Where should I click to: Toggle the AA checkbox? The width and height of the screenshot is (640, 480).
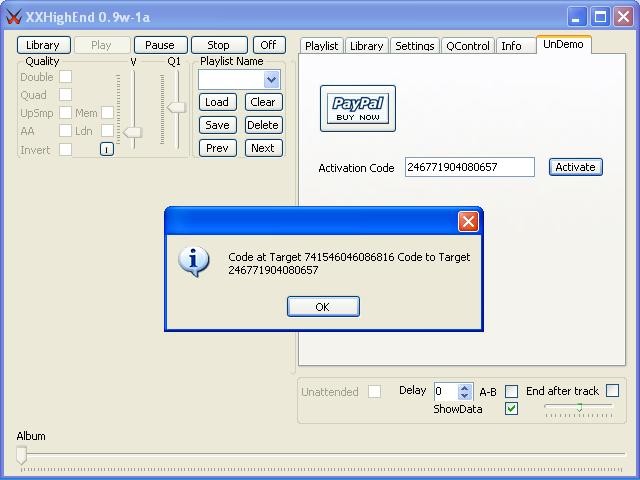[x=65, y=131]
